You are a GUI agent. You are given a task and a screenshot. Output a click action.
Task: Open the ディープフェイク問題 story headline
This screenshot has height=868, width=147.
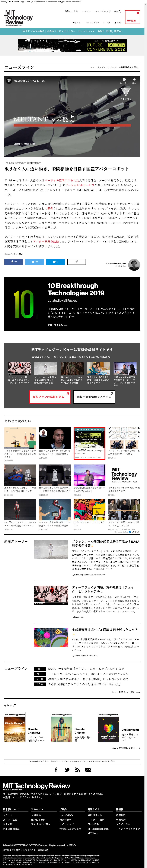click(x=103, y=589)
